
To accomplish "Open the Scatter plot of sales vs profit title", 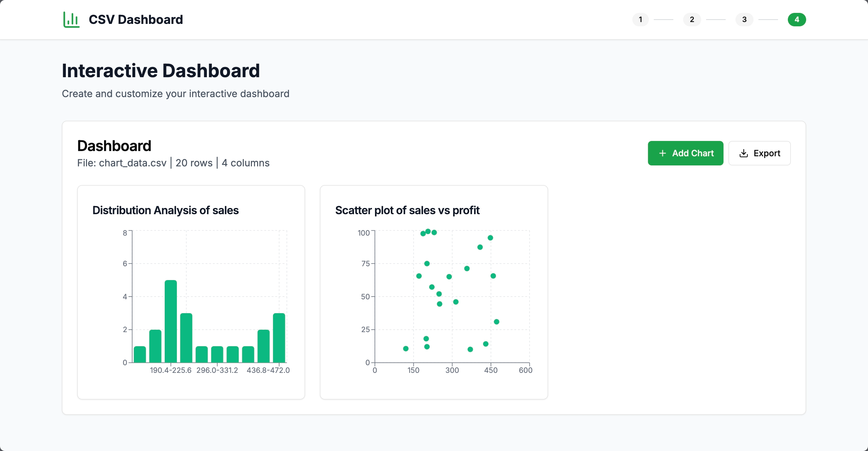I will coord(407,210).
